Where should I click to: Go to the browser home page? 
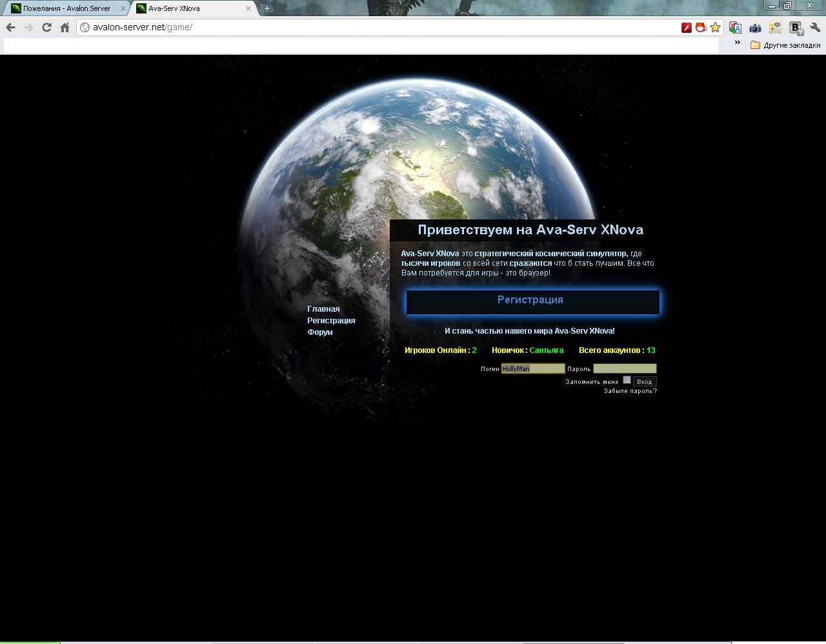[65, 27]
